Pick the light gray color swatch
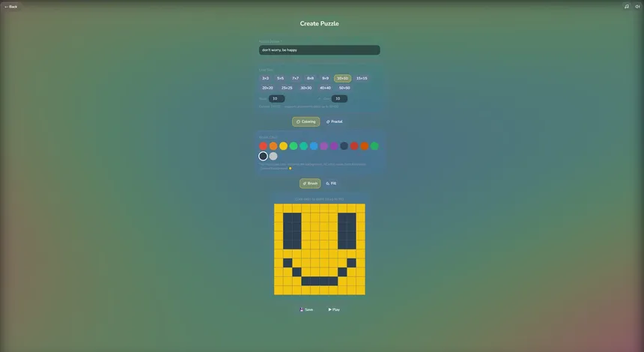The image size is (644, 352). pyautogui.click(x=273, y=157)
